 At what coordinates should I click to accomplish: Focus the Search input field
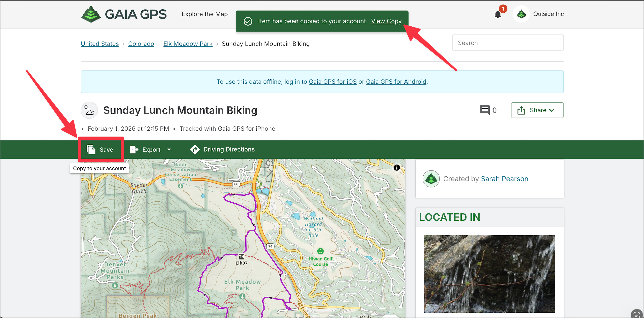(x=507, y=43)
